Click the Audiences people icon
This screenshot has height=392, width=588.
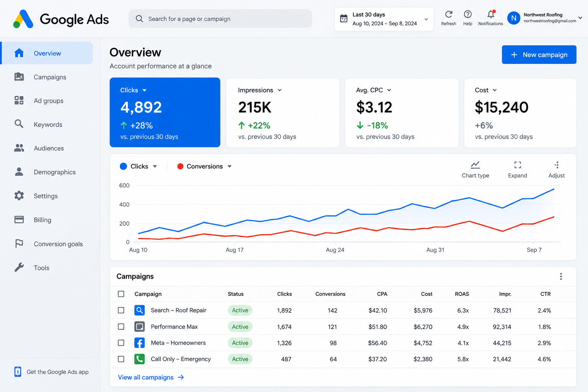pyautogui.click(x=19, y=148)
